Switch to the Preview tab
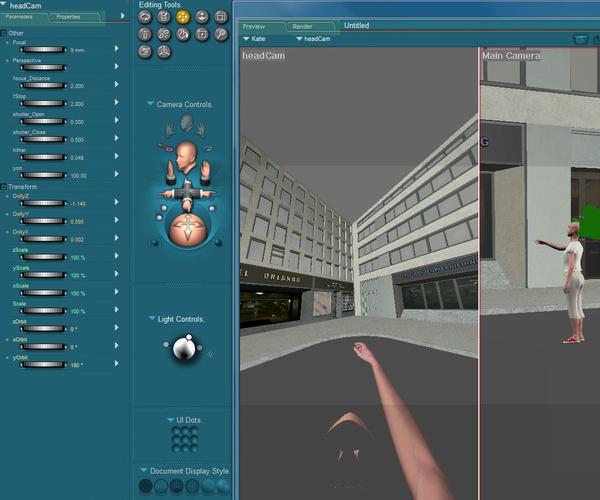 (x=261, y=26)
